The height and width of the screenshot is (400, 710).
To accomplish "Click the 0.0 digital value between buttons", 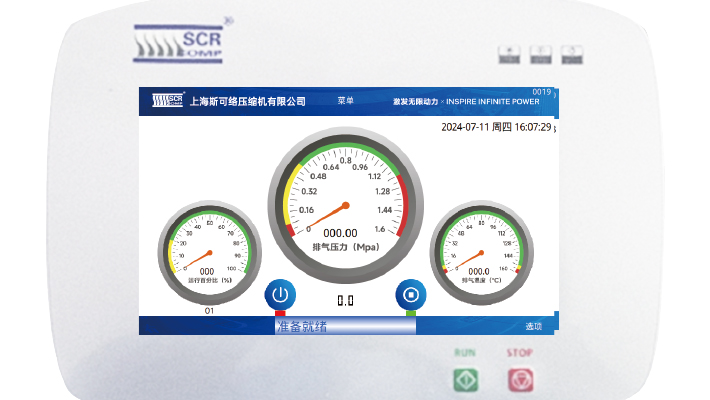I will pyautogui.click(x=345, y=300).
